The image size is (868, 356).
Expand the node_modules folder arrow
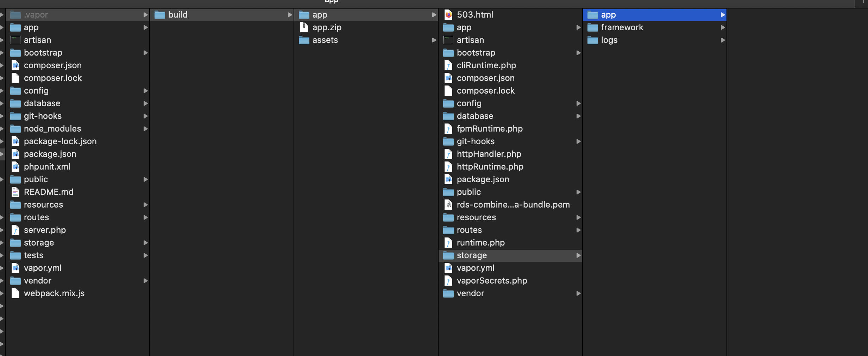[x=145, y=129]
